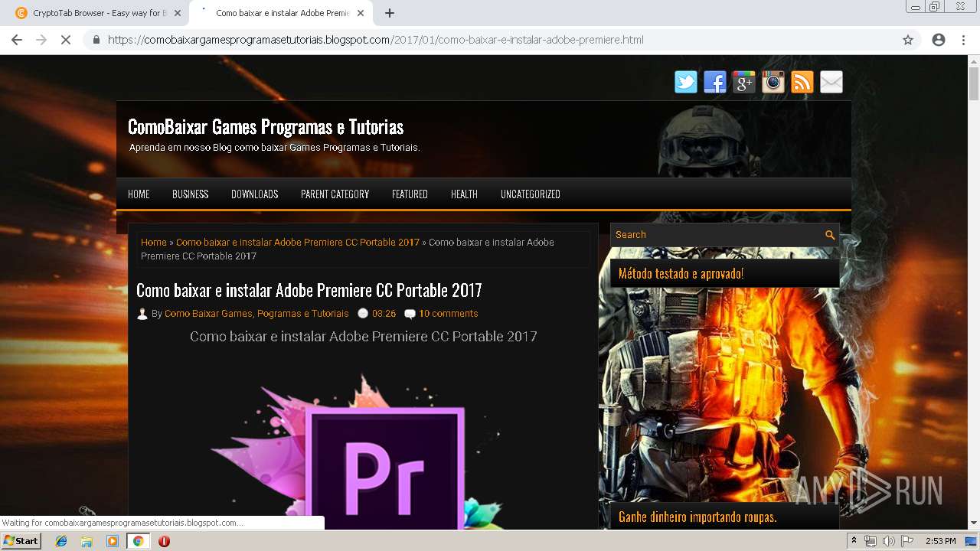Click the browser forward arrow
Image resolution: width=980 pixels, height=551 pixels.
coord(41,40)
